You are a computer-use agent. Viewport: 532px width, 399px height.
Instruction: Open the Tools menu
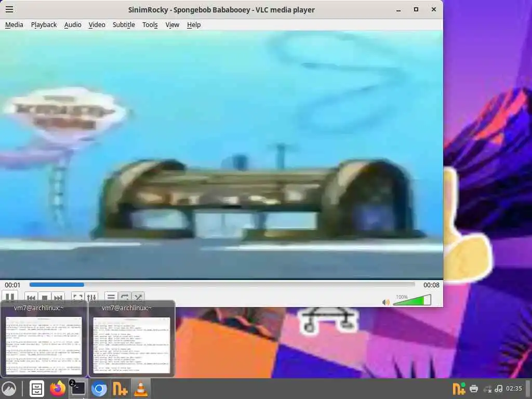(150, 25)
